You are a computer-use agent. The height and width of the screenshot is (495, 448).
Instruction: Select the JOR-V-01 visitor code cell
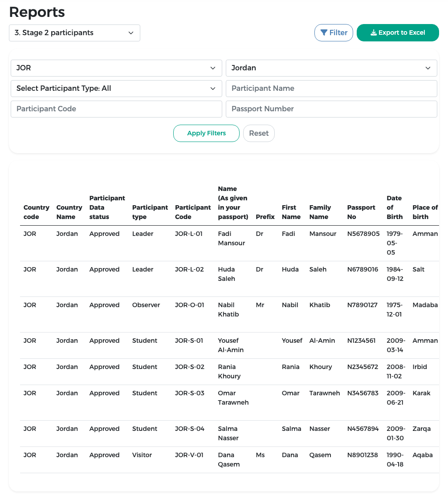189,455
